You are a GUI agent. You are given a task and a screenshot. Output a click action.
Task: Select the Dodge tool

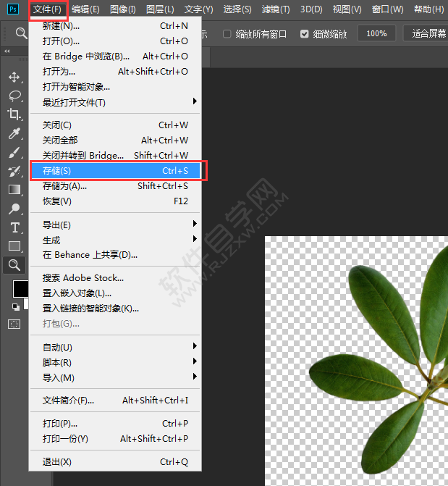click(14, 209)
